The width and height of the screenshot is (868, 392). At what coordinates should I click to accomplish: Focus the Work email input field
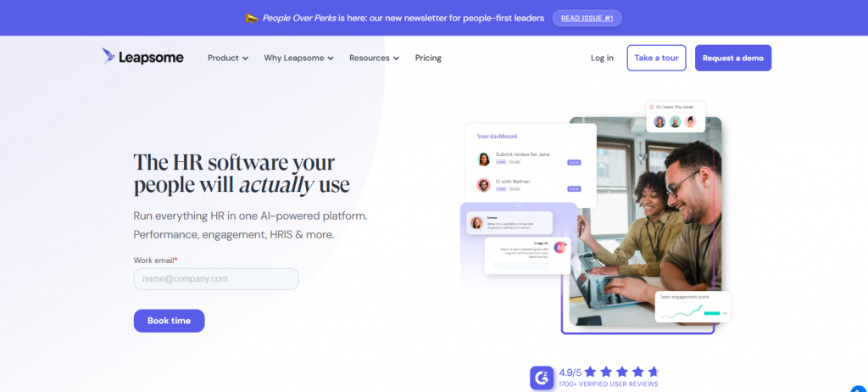tap(216, 278)
